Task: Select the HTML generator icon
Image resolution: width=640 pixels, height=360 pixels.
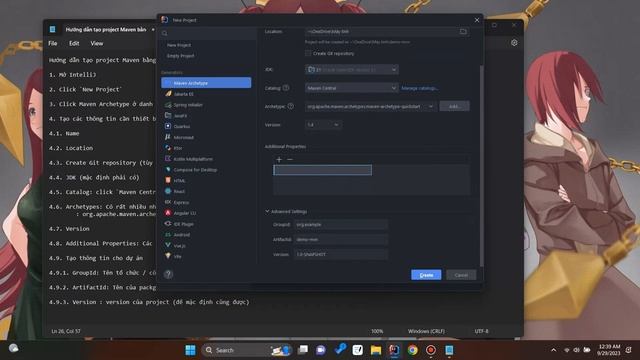Action: point(168,180)
